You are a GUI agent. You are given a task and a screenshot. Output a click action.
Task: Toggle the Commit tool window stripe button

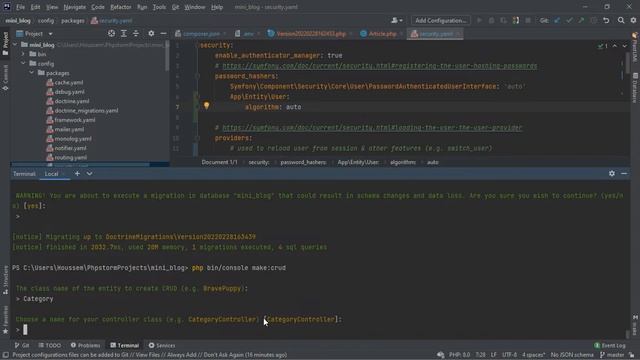(5, 77)
